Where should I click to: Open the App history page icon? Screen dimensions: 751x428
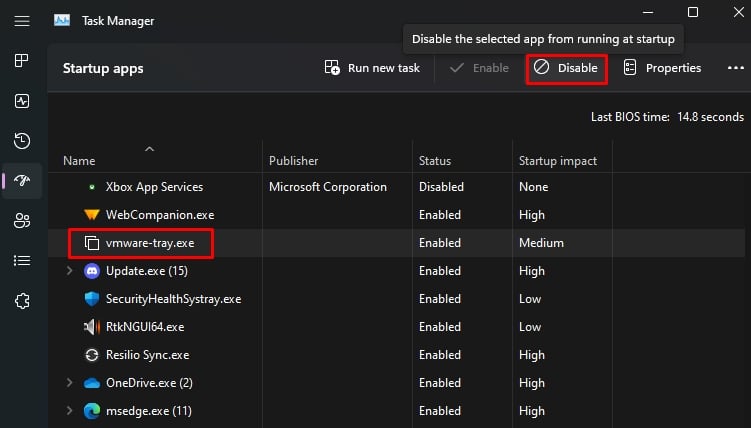(21, 141)
